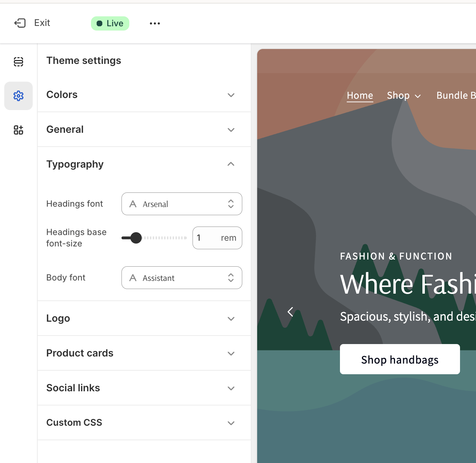Open the three-dot more actions menu
This screenshot has width=476, height=463.
[155, 23]
